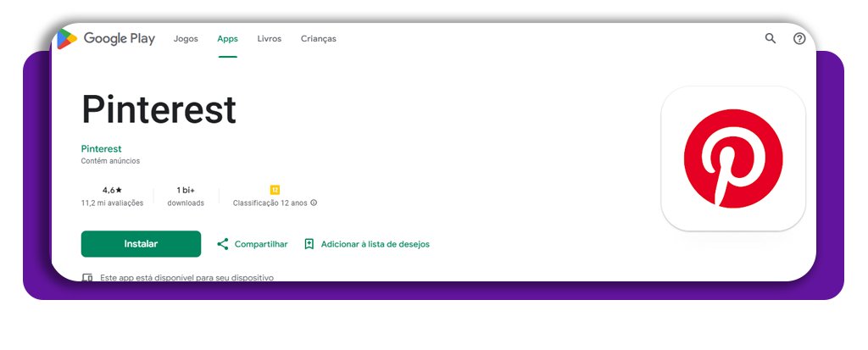
Task: Click the Google Play logo icon
Action: coord(67,38)
